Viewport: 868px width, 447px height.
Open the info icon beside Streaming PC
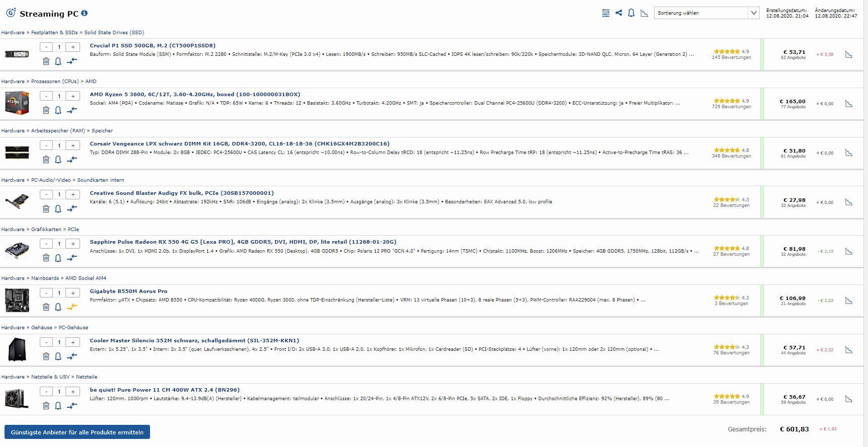(84, 13)
